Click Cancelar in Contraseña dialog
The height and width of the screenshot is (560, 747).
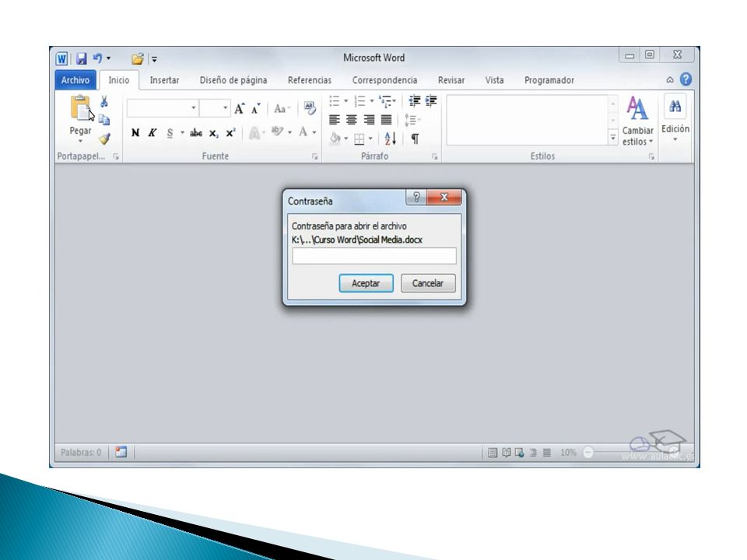(428, 283)
